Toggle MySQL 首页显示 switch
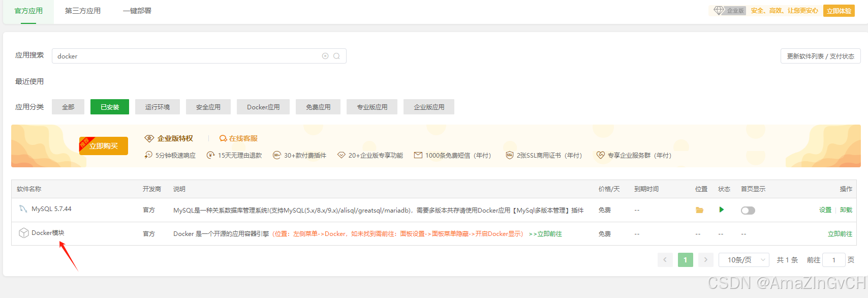Image resolution: width=868 pixels, height=298 pixels. (748, 210)
